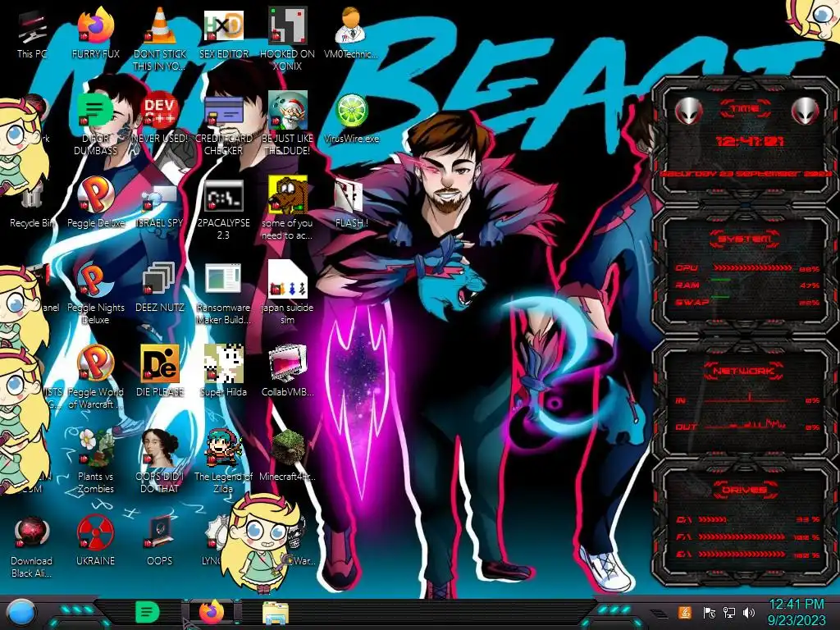Launch Peggle World of Warcraft shortcut
The image size is (840, 630).
pyautogui.click(x=95, y=363)
